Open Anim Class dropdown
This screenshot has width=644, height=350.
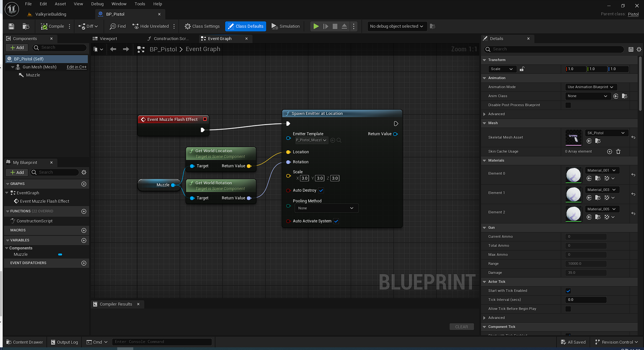(588, 96)
